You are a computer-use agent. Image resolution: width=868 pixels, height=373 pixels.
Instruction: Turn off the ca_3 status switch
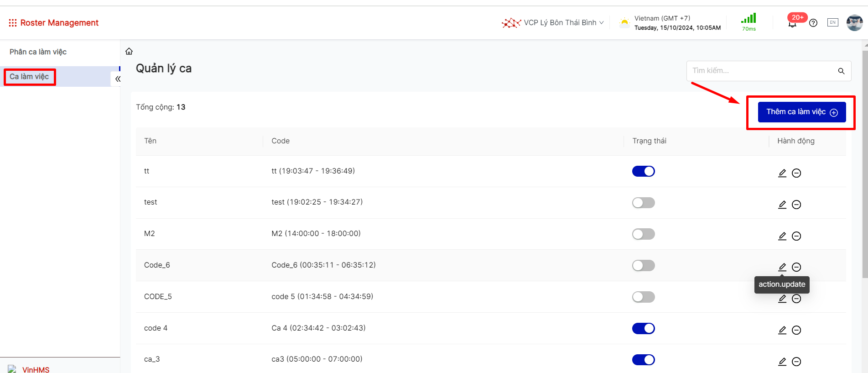point(643,360)
